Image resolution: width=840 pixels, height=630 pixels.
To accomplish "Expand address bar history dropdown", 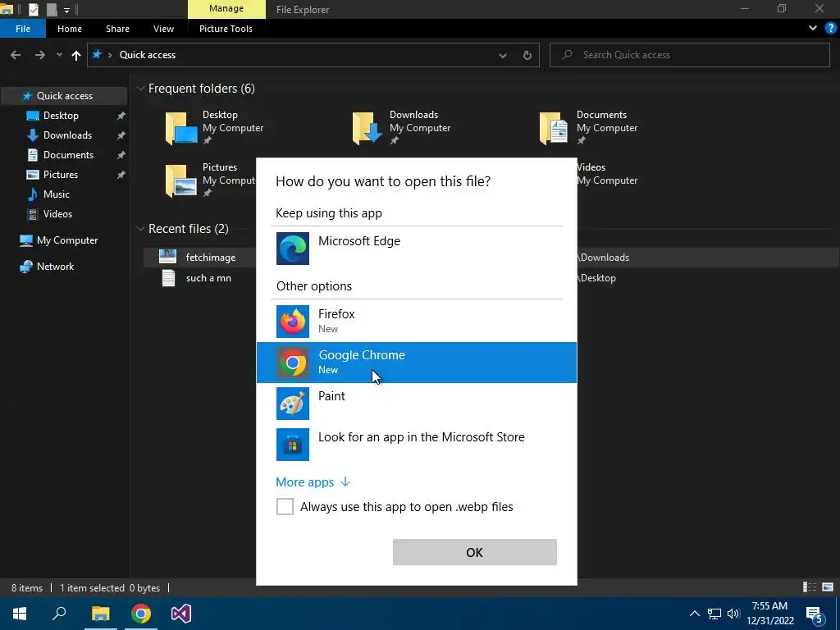I will (503, 55).
